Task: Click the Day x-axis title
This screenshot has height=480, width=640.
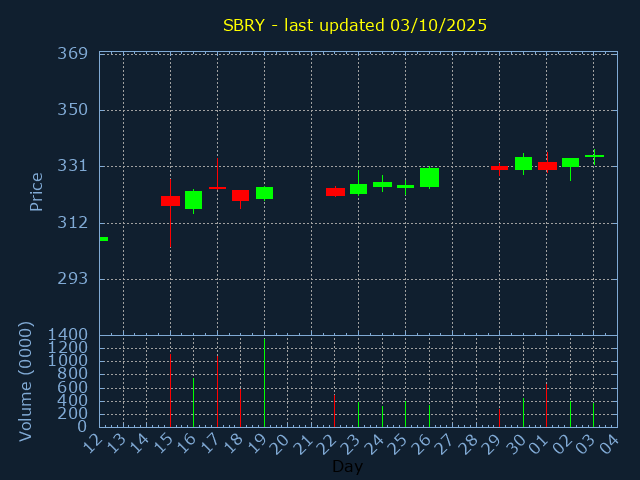Action: (x=347, y=466)
